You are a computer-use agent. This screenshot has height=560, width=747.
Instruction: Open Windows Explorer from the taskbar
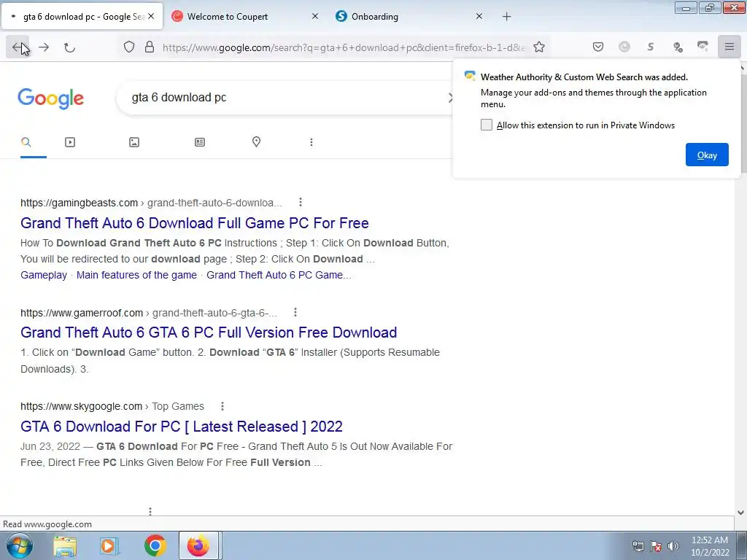click(x=65, y=546)
